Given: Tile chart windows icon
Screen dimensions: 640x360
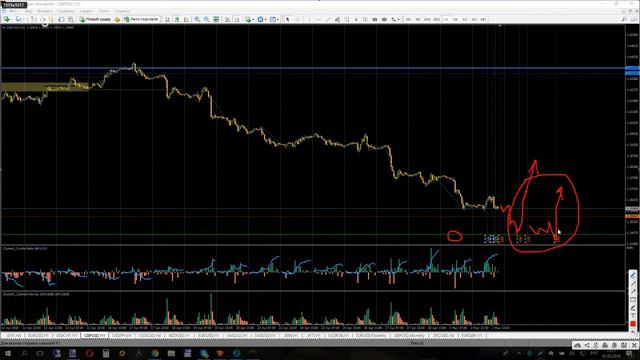Looking at the screenshot, I should [x=216, y=19].
